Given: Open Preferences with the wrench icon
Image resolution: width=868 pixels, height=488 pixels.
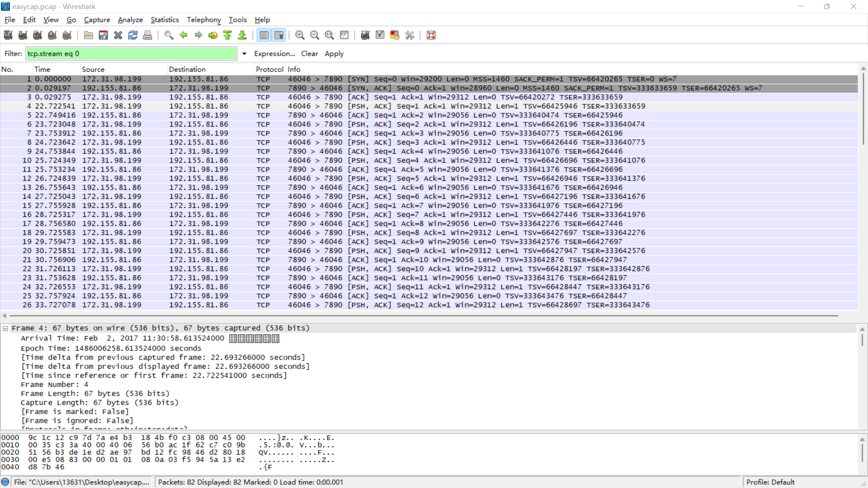Looking at the screenshot, I should [410, 35].
